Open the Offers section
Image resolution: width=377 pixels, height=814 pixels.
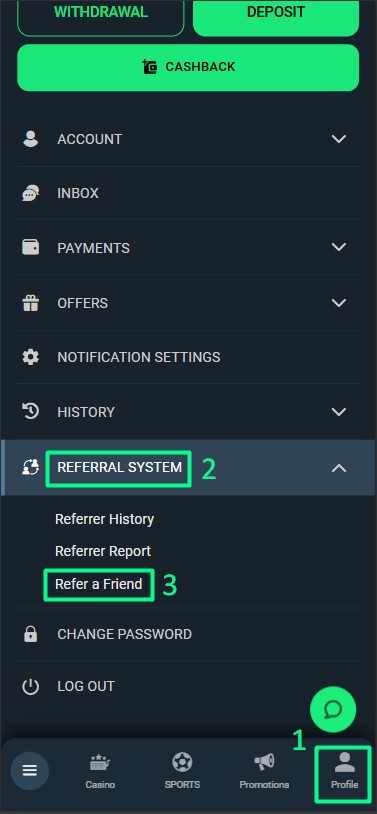[188, 303]
